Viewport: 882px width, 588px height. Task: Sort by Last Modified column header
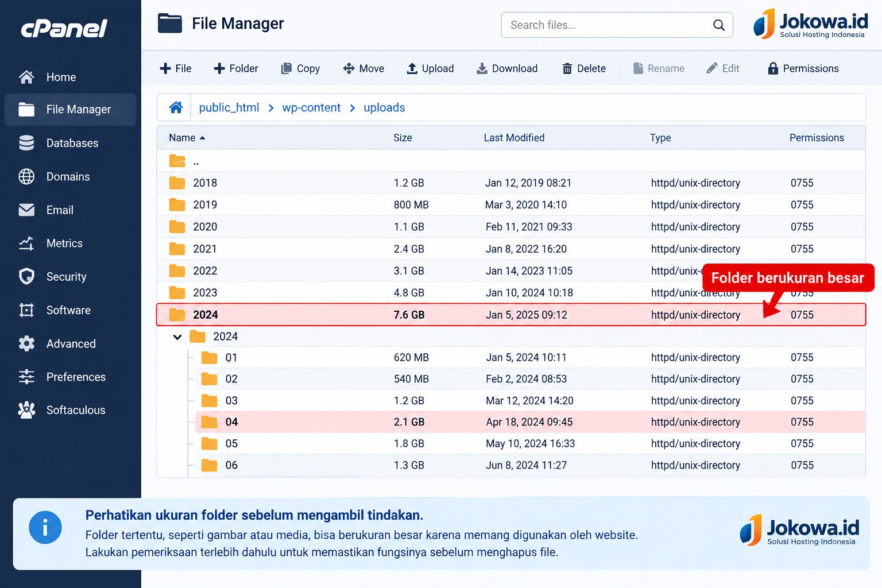[x=514, y=138]
